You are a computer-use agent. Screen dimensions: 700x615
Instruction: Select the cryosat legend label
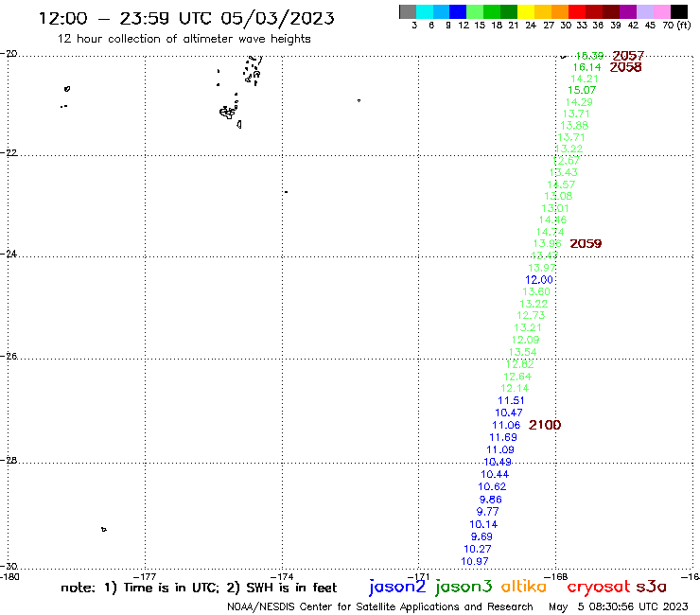tap(599, 587)
